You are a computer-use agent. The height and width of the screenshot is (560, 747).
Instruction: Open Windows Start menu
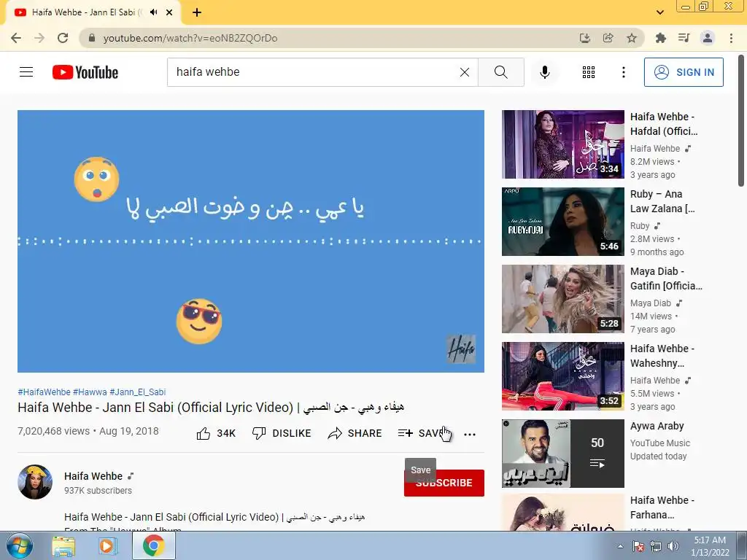20,546
